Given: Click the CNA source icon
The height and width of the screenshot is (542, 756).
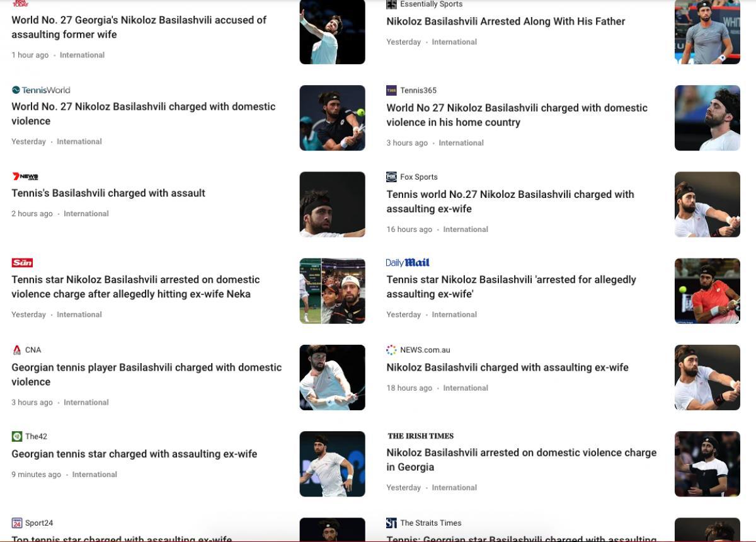Looking at the screenshot, I should 17,350.
